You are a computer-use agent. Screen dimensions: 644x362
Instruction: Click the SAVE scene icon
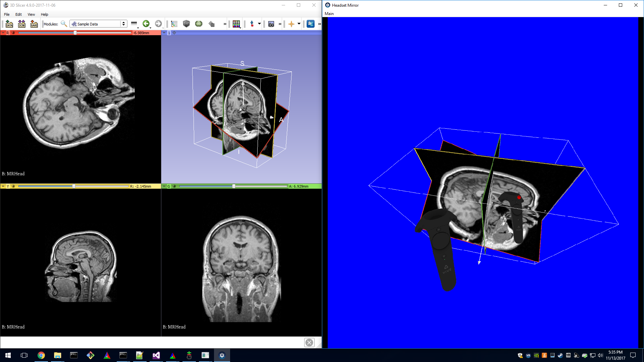[x=34, y=24]
